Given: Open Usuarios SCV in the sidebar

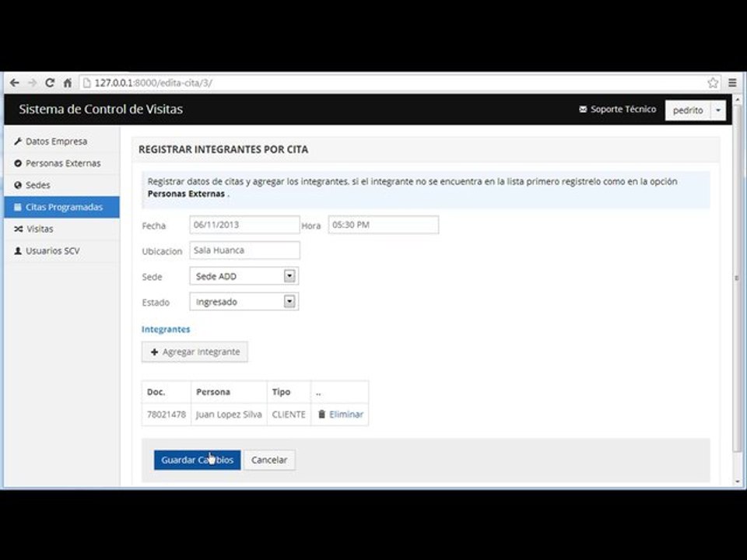Looking at the screenshot, I should pos(62,251).
